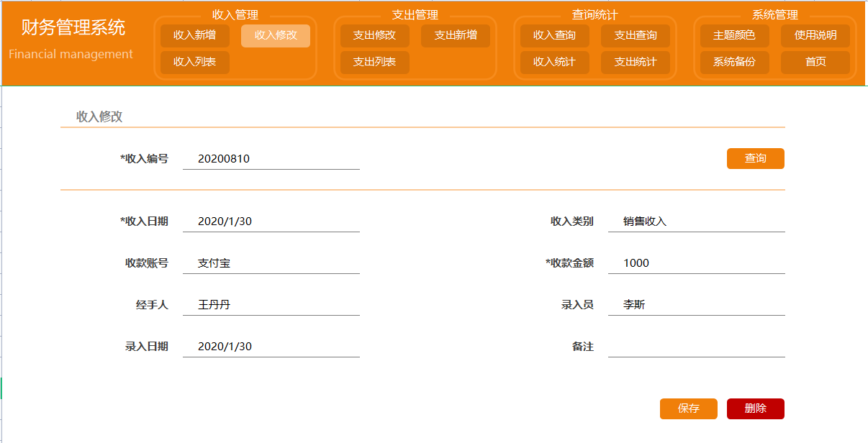
Task: Open 主题颜色 (Theme Color) settings
Action: (732, 35)
